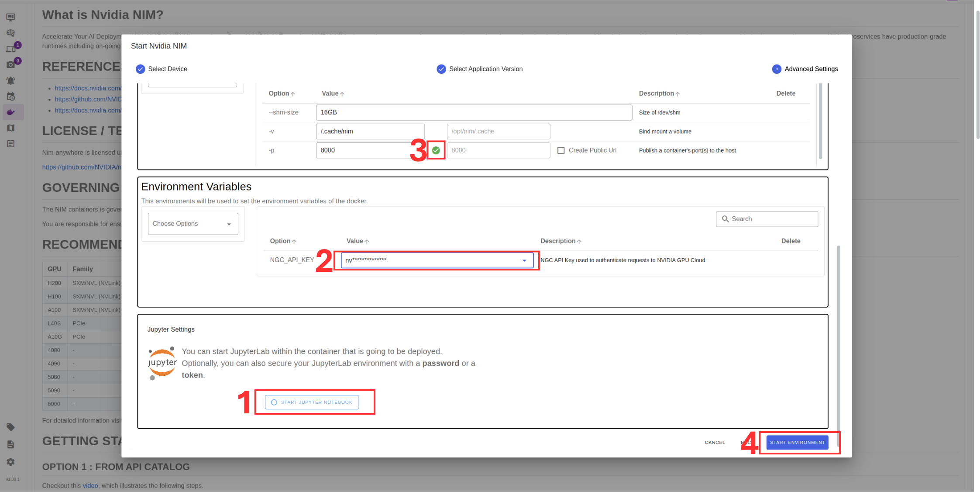The image size is (980, 492).
Task: Click the Delete column header in docker options
Action: coord(786,94)
